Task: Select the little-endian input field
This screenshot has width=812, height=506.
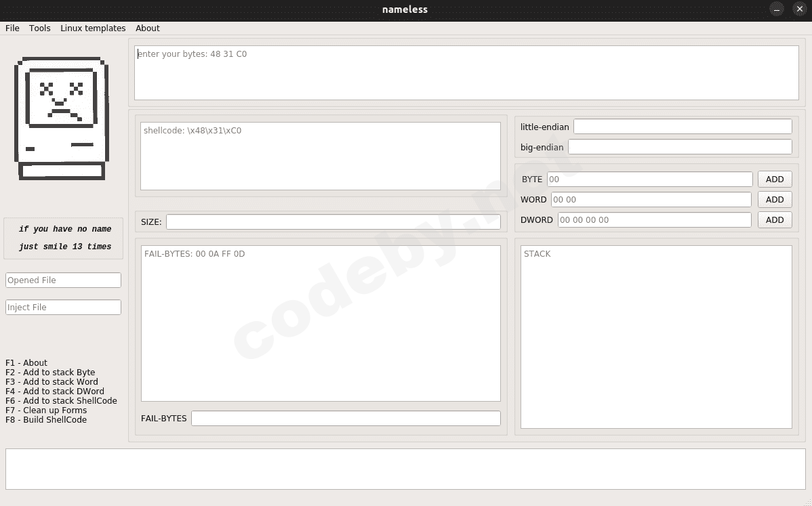Action: [x=683, y=127]
